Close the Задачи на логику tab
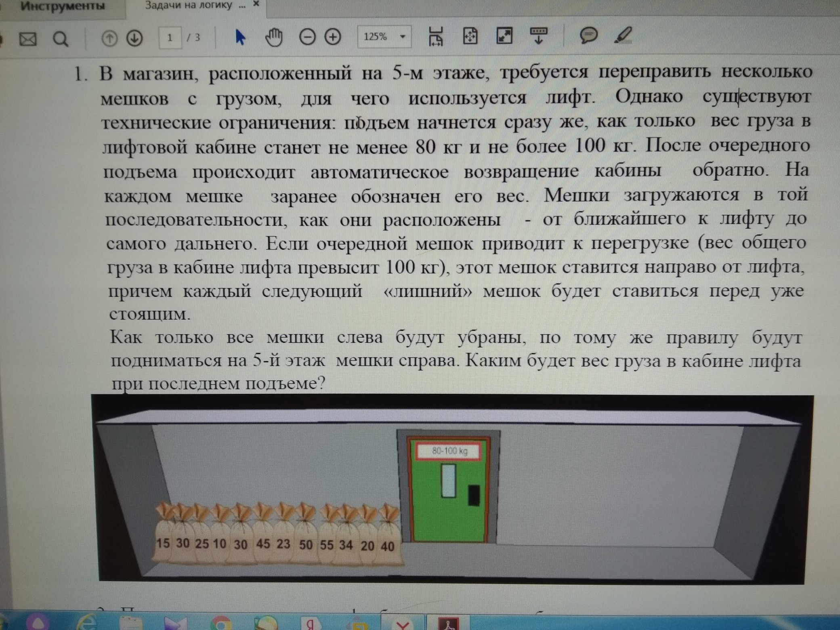 pos(256,4)
